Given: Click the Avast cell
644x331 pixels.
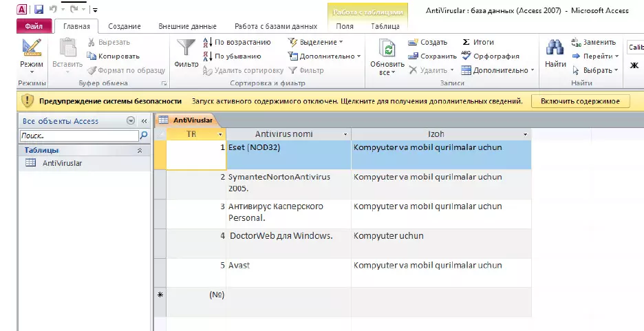Looking at the screenshot, I should [x=288, y=273].
